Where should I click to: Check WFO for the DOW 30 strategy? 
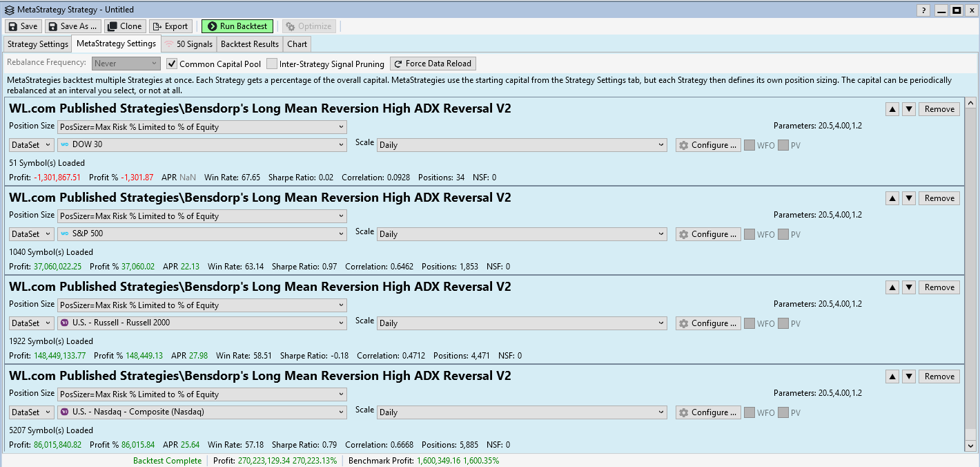pos(749,145)
